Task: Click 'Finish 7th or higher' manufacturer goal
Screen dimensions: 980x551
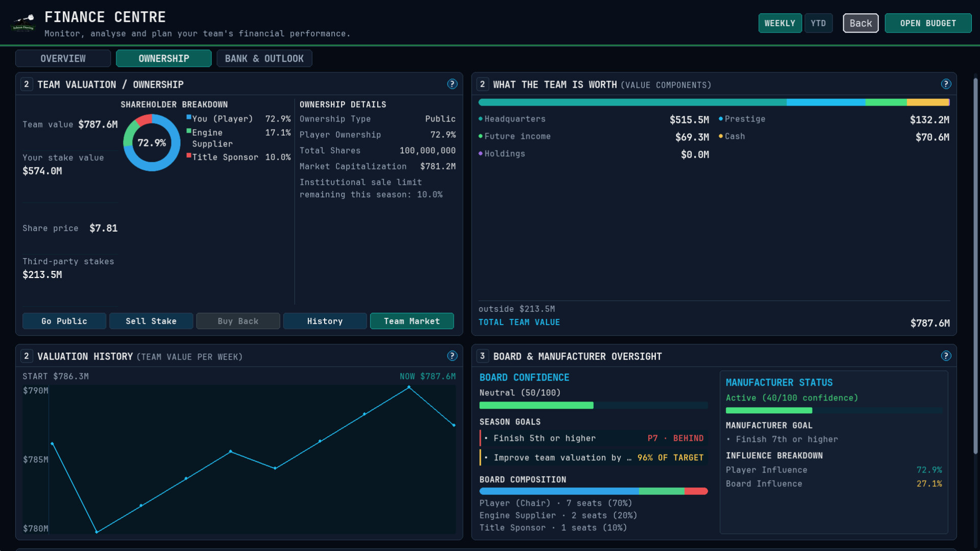Action: 782,439
